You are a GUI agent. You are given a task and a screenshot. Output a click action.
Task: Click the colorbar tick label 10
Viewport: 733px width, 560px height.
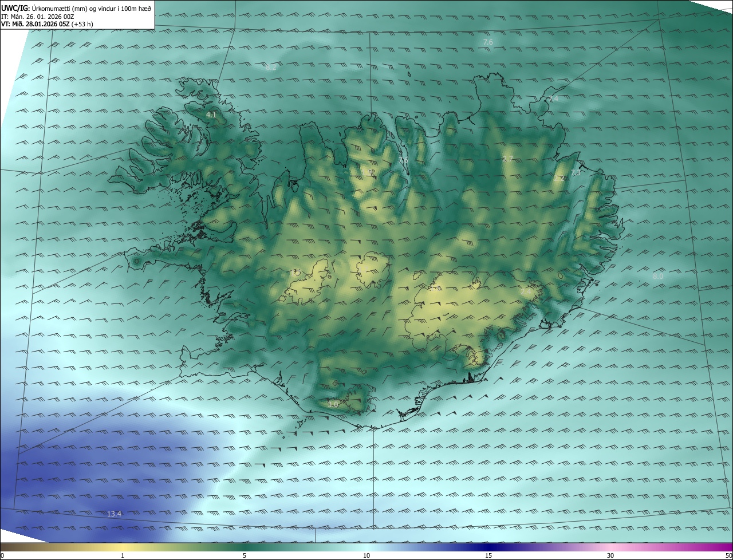coord(366,555)
